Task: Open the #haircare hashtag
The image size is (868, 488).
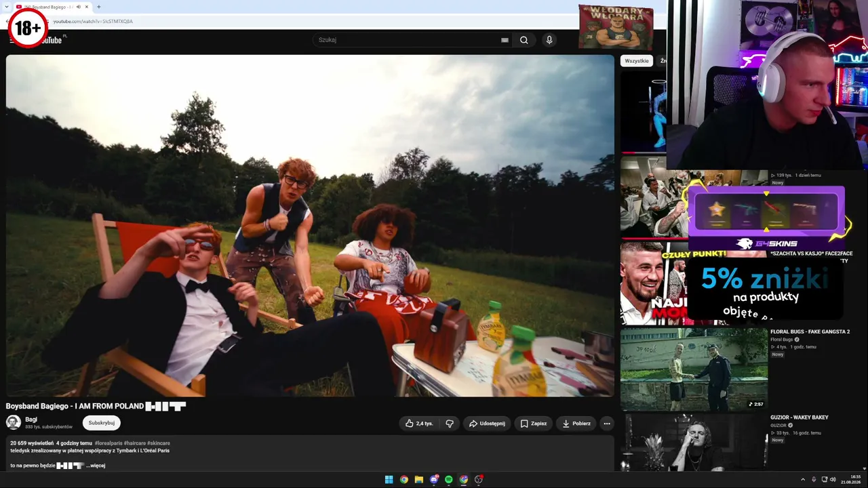Action: [135, 443]
